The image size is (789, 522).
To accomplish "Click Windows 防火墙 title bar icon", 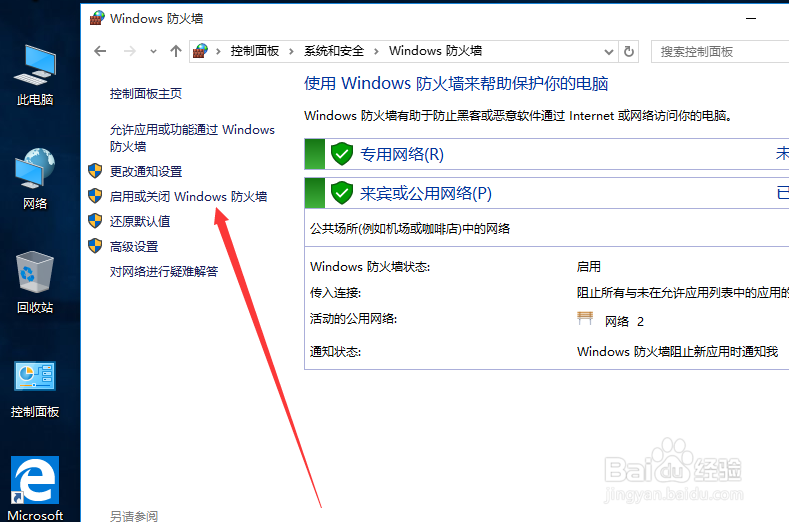I will [97, 18].
